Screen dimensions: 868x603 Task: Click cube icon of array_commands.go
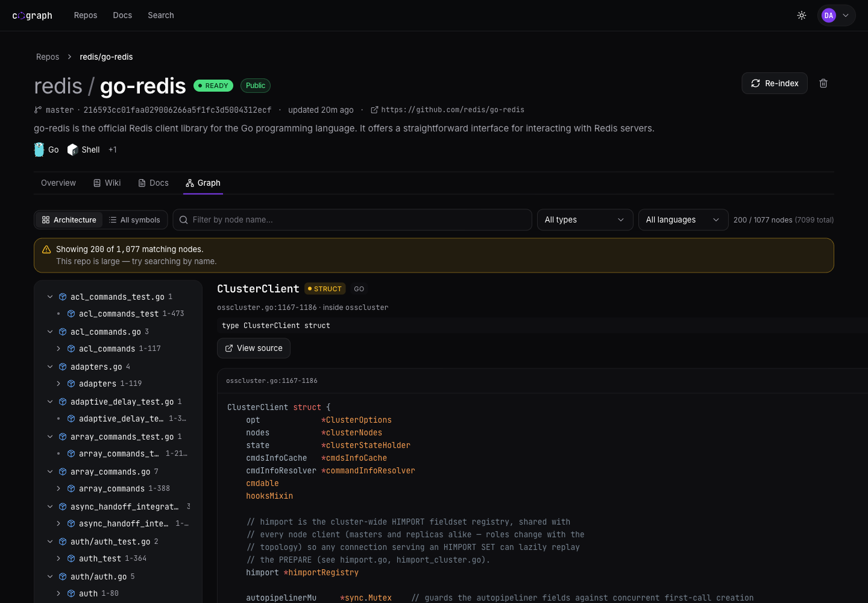coord(63,472)
